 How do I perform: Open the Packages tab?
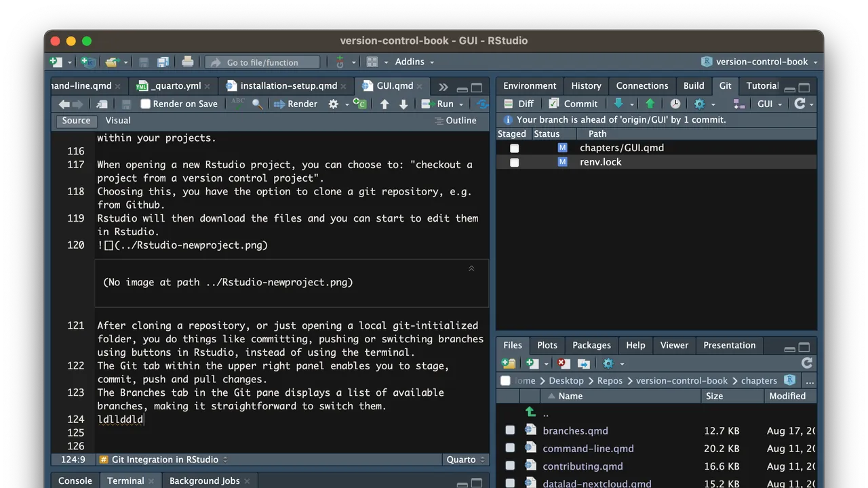[x=591, y=345]
